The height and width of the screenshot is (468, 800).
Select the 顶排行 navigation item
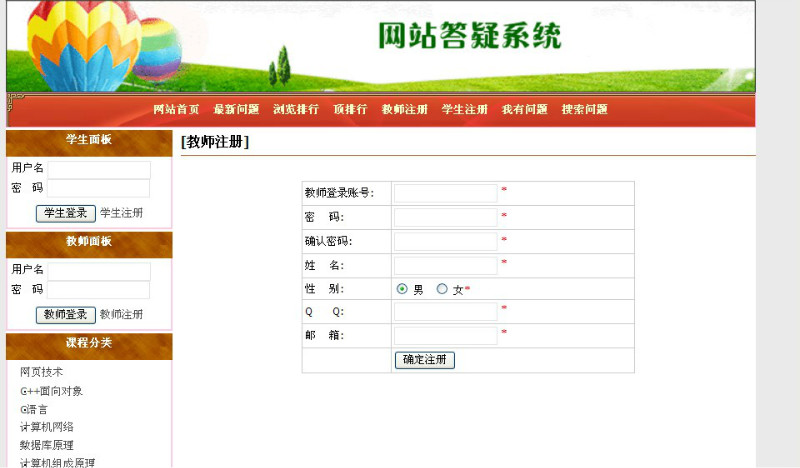pyautogui.click(x=350, y=109)
